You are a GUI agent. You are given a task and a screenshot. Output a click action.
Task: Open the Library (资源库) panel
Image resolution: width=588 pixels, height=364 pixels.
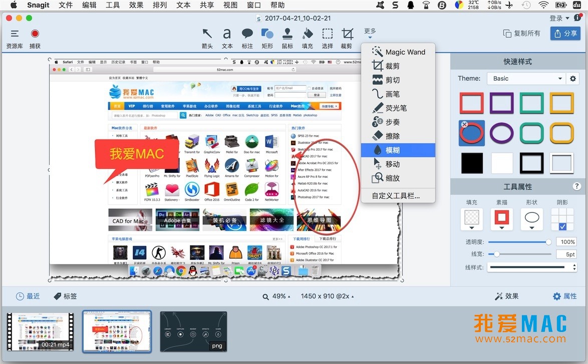(x=15, y=39)
